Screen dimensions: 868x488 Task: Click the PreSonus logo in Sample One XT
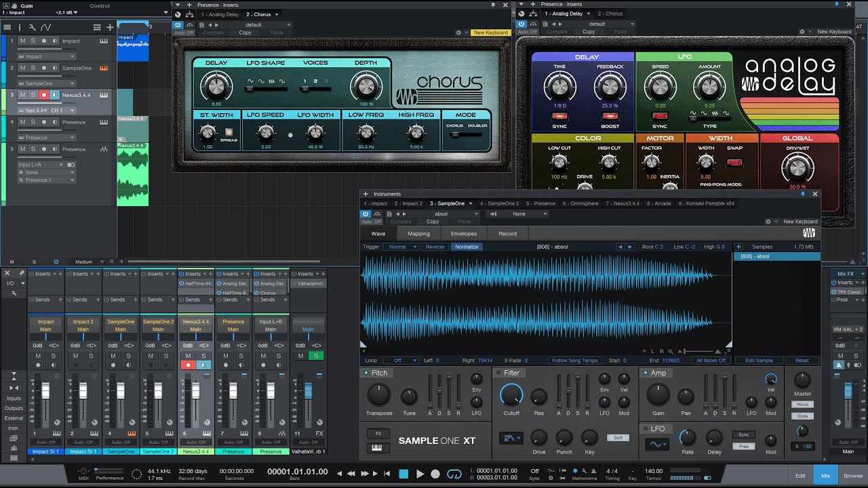[809, 233]
